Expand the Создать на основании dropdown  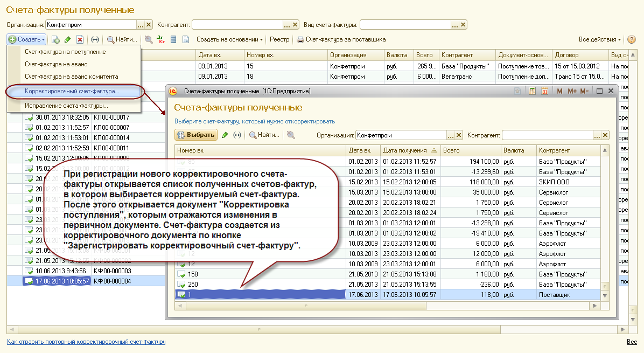[x=229, y=39]
